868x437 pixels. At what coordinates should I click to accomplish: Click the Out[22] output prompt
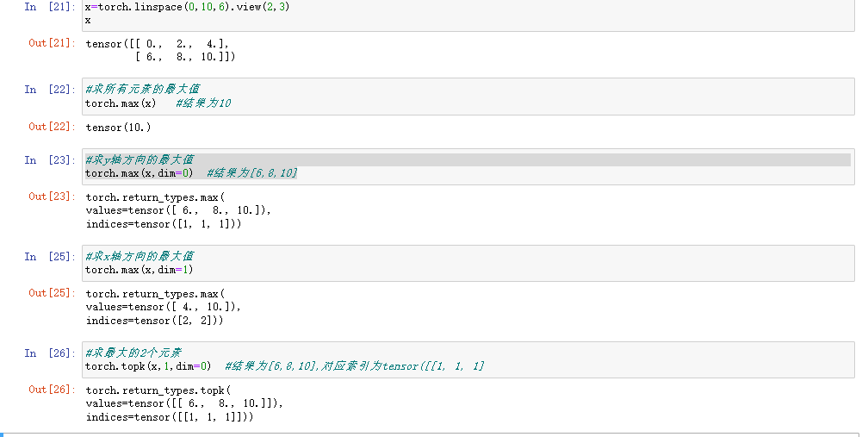[52, 127]
